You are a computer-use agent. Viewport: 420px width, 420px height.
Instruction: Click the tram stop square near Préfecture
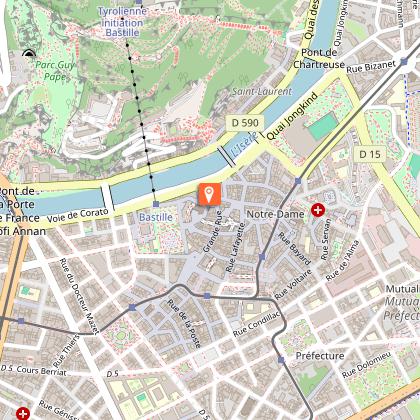[281, 360]
